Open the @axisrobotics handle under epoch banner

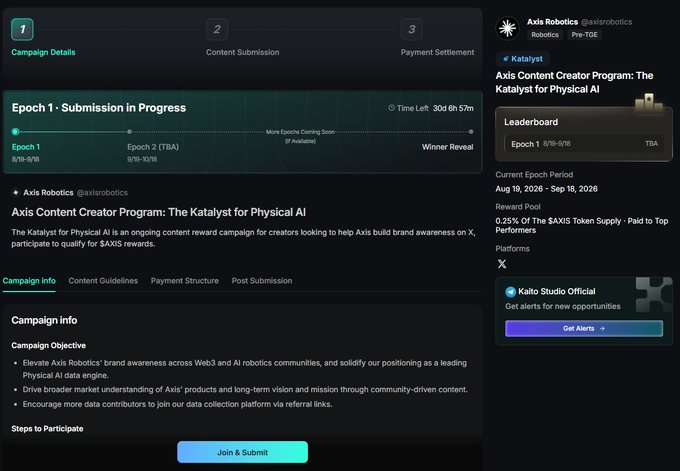coord(102,193)
